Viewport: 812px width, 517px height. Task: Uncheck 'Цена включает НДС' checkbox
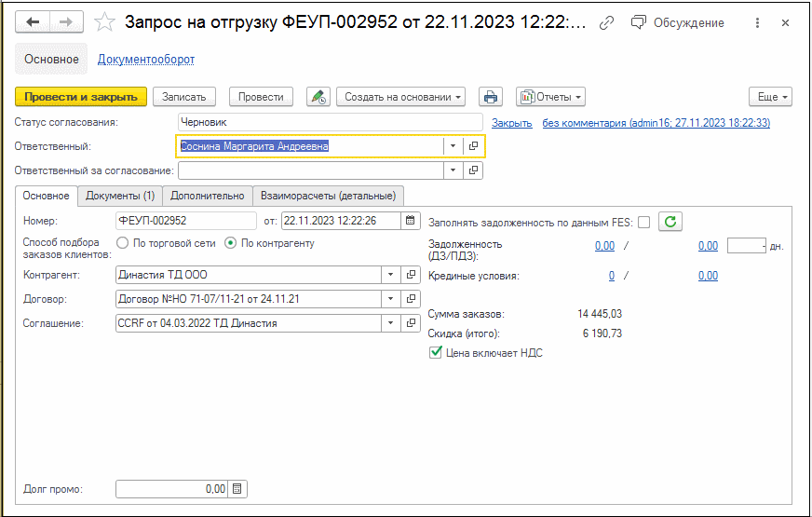coord(435,353)
